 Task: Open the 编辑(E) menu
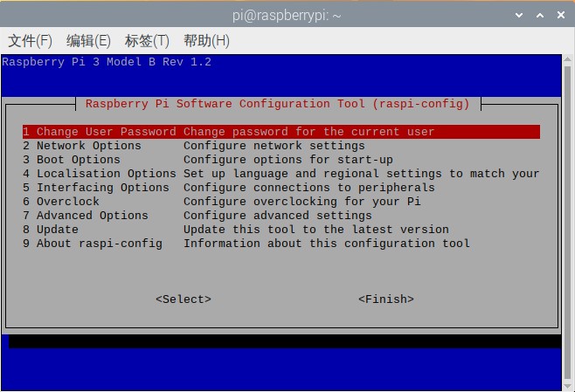pyautogui.click(x=88, y=41)
